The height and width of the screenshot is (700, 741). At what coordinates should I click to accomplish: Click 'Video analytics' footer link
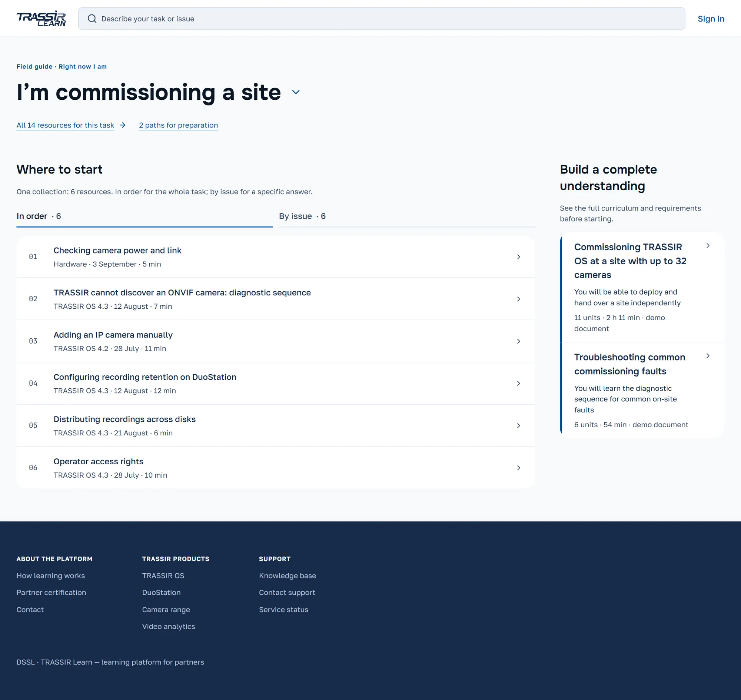coord(169,627)
